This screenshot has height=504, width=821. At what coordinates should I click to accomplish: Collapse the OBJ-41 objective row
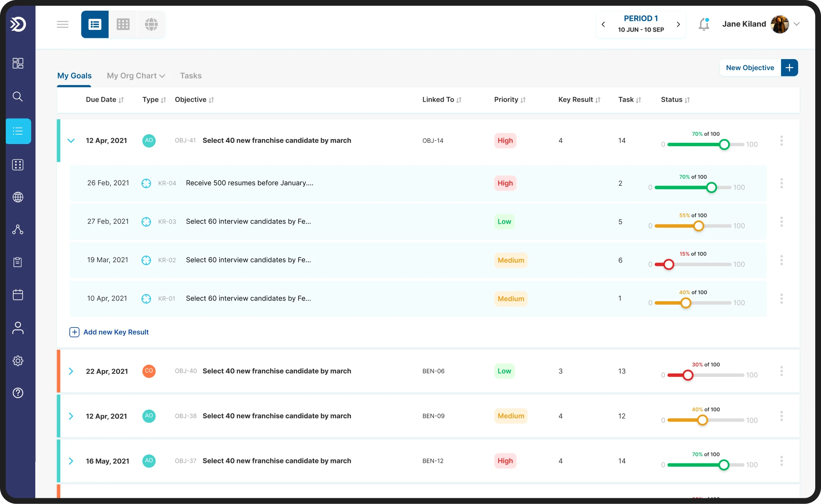click(71, 141)
